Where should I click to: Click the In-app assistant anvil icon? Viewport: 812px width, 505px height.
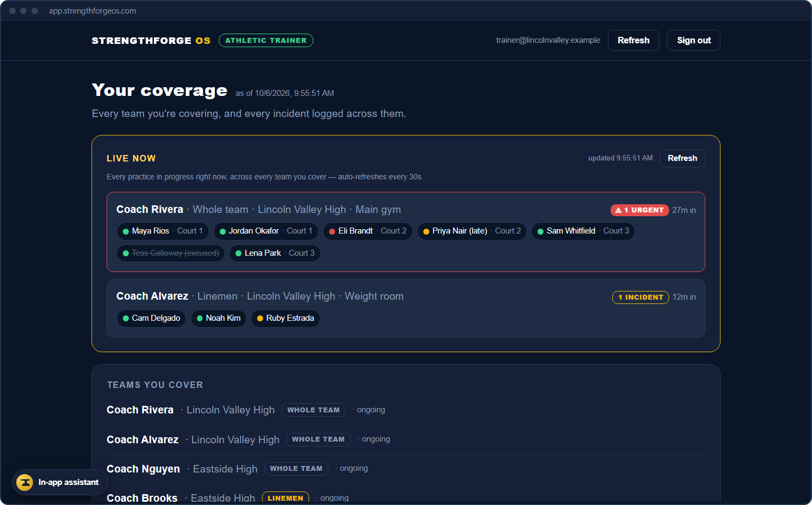[x=24, y=482]
